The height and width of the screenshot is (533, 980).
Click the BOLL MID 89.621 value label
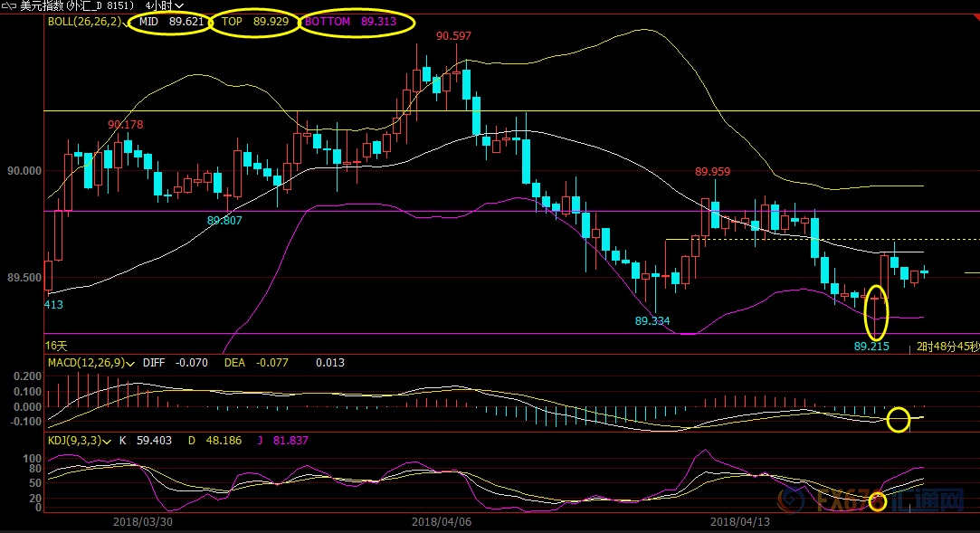click(171, 22)
